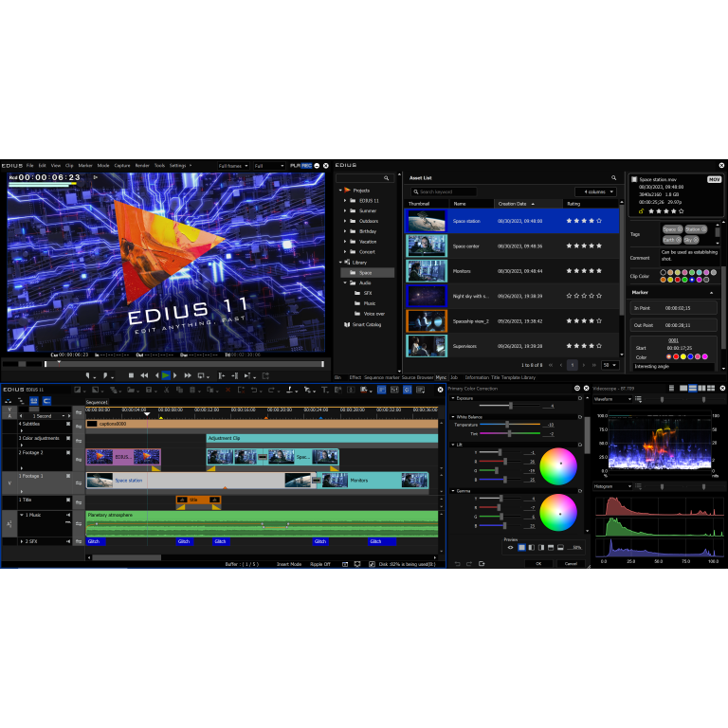
Task: Click Cancel in Primary Color Correction
Action: coord(571,563)
